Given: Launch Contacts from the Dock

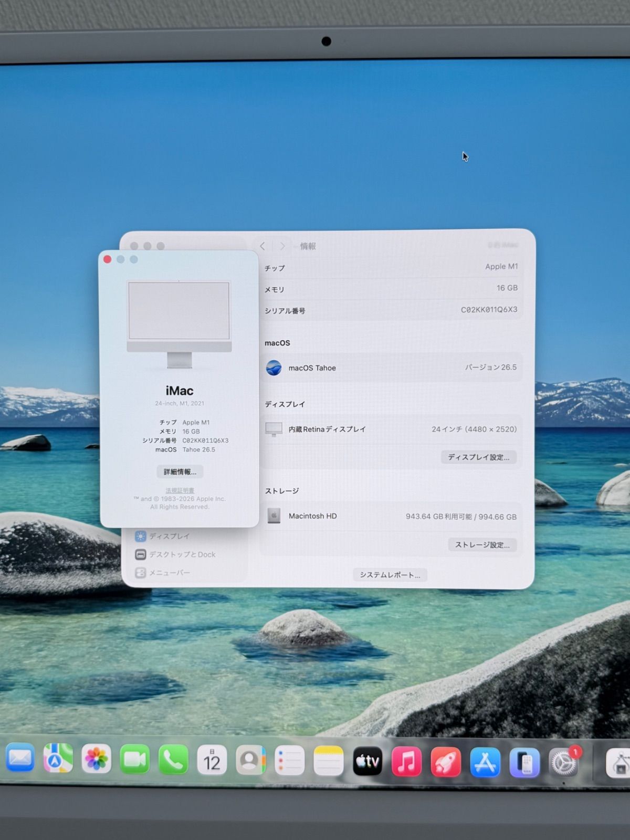Looking at the screenshot, I should 250,760.
